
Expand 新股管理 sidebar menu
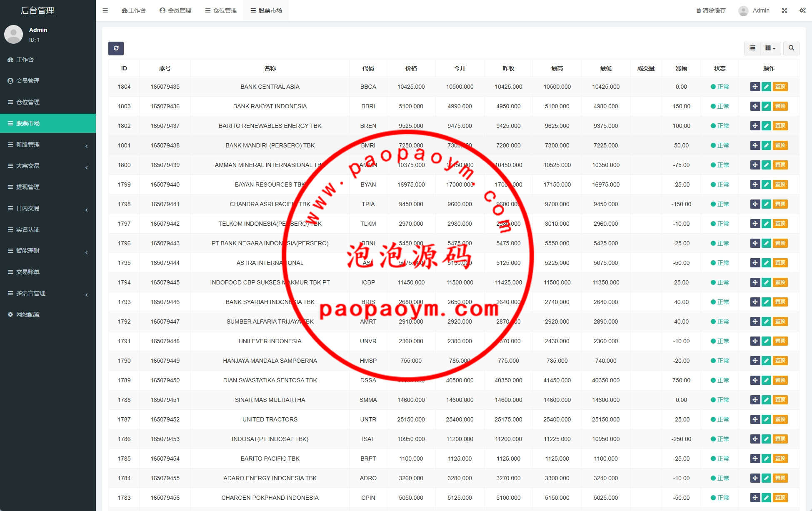[48, 145]
